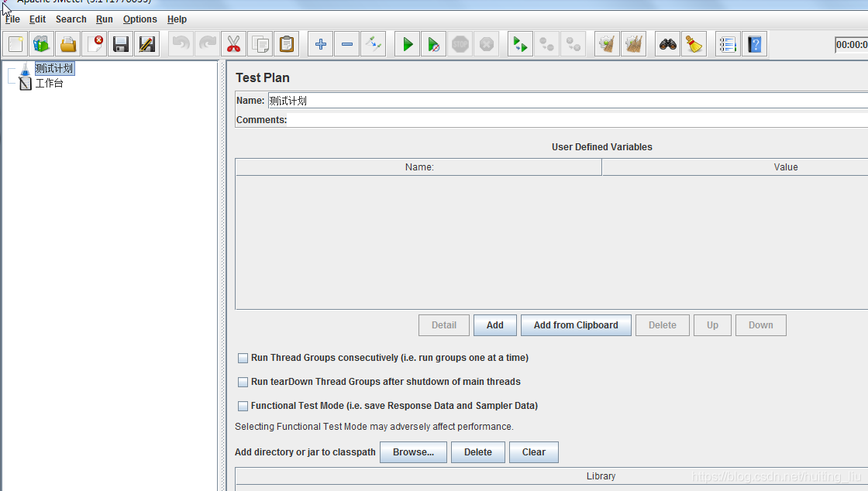Click the Reset search broom icon
This screenshot has height=491, width=868.
coord(694,44)
